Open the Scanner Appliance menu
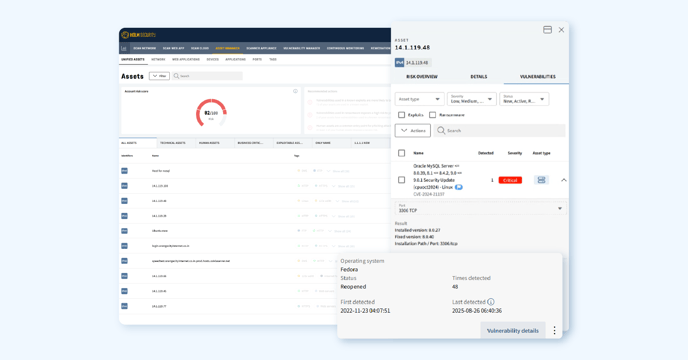Image resolution: width=688 pixels, height=360 pixels. (x=262, y=48)
